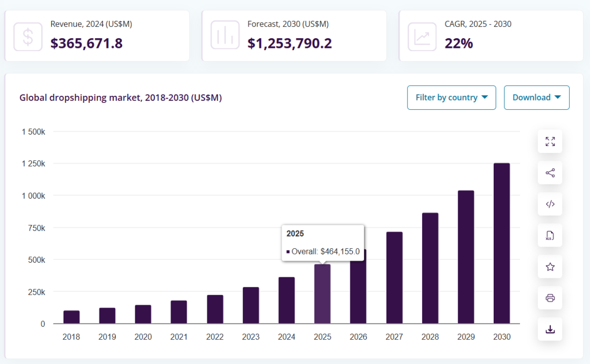This screenshot has height=364, width=590.
Task: Click the 2022 revenue bar
Action: click(x=215, y=309)
